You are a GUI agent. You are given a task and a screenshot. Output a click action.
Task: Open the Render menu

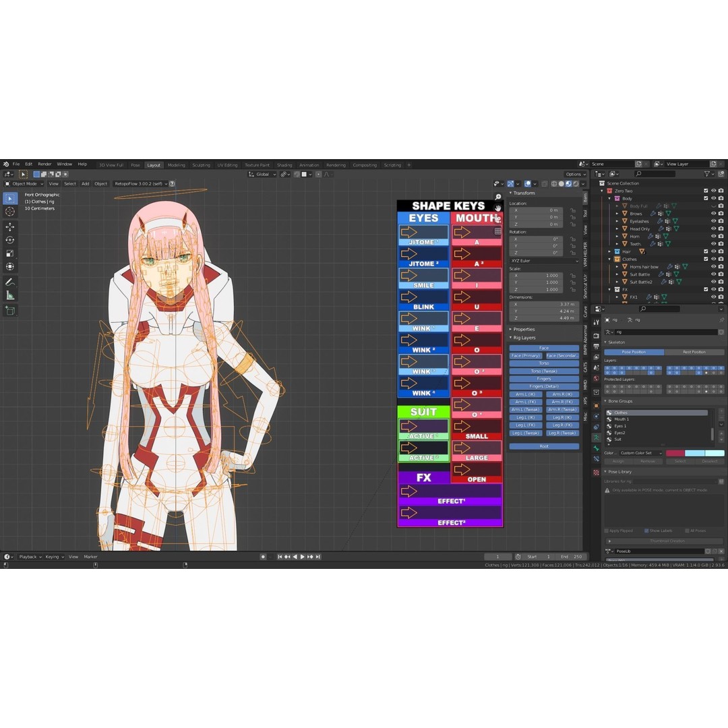click(x=44, y=164)
